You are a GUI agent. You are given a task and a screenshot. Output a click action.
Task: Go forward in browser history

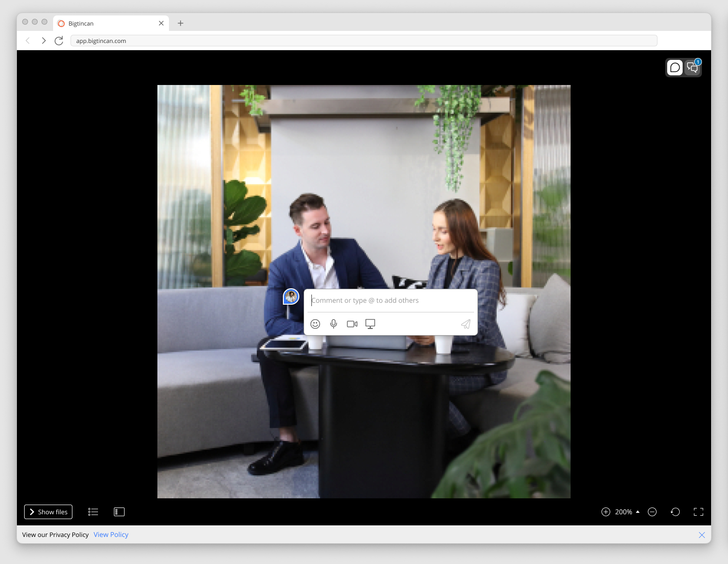point(43,41)
